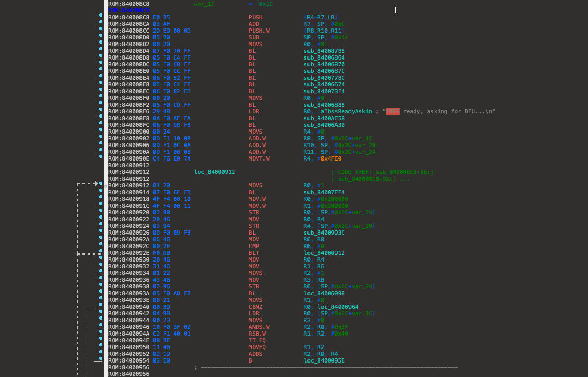
Task: Click gutter dot next to ROM:8400090E MOVT.W
Action: pyautogui.click(x=100, y=158)
